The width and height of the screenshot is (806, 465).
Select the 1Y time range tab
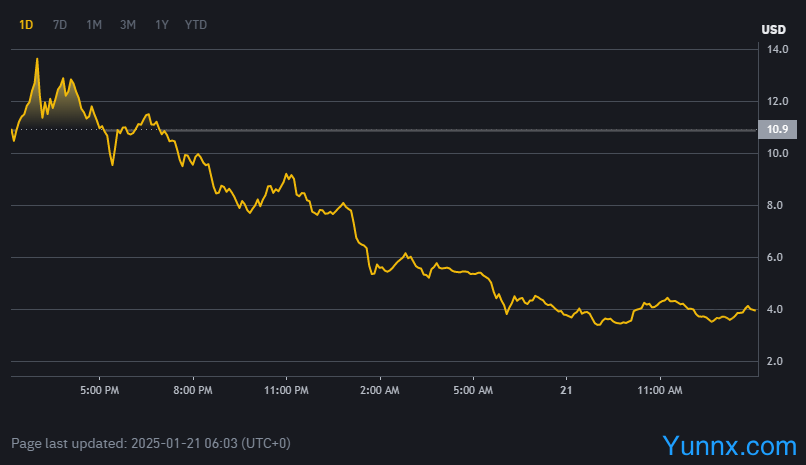162,25
